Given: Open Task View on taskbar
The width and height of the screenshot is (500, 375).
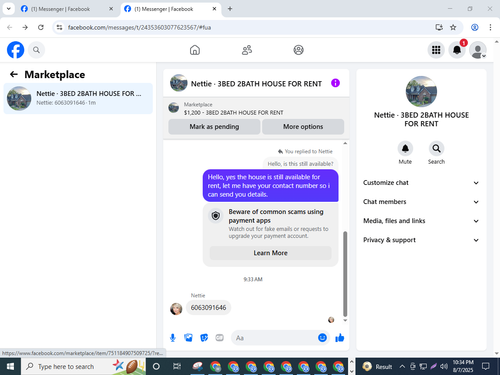Looking at the screenshot, I should pyautogui.click(x=177, y=367).
